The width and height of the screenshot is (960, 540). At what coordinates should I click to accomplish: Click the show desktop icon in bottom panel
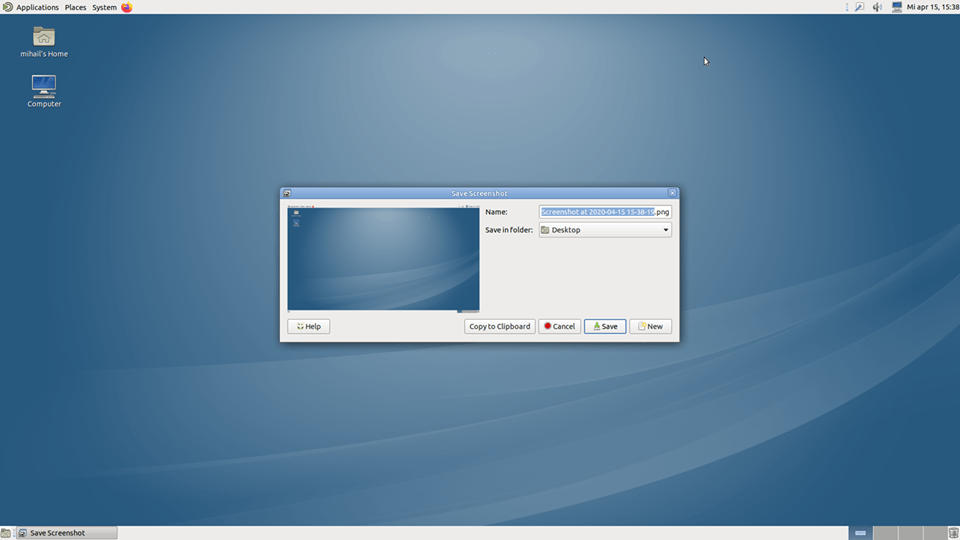click(7, 533)
